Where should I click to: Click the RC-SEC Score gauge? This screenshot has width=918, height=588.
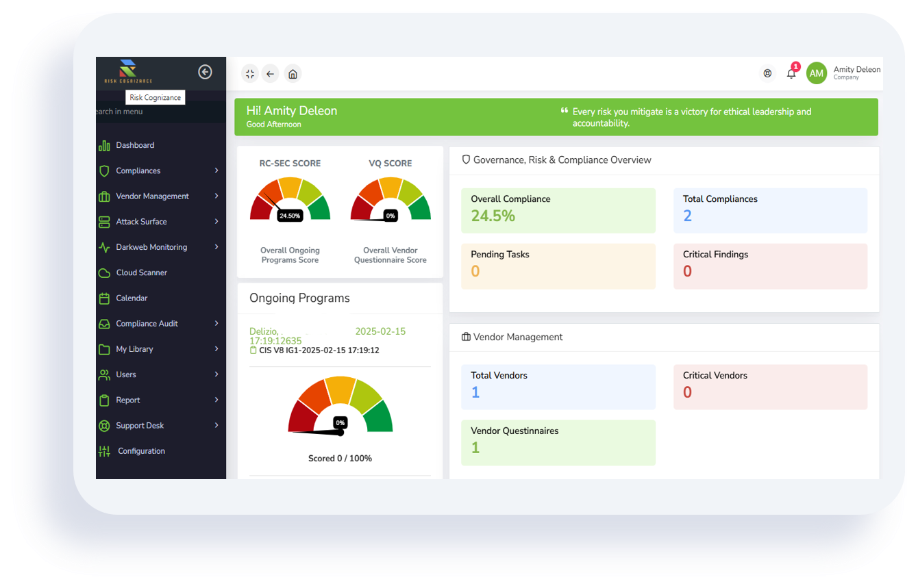(290, 200)
